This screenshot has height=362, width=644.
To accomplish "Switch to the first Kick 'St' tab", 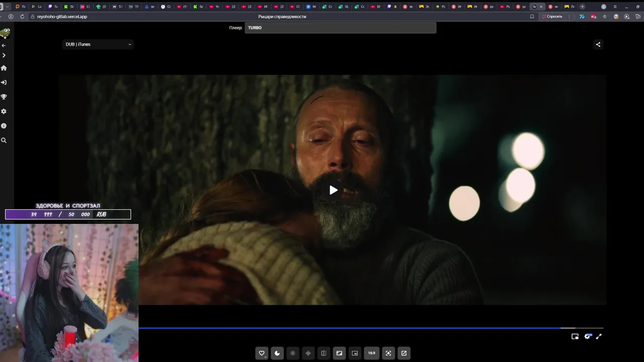I will (x=69, y=7).
